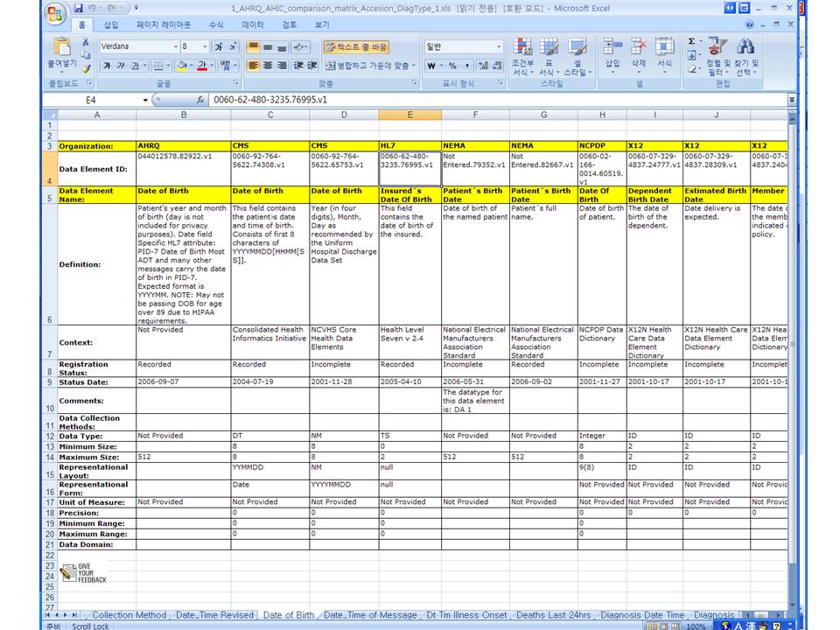Insert an AutoSum using the Sigma icon
This screenshot has width=840, height=630.
point(691,41)
